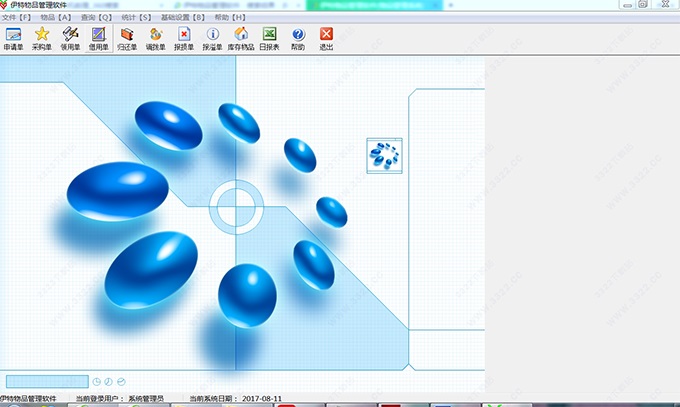Open the 帮助【H】 menu in menu bar
Screen dimensions: 680x407
point(230,17)
